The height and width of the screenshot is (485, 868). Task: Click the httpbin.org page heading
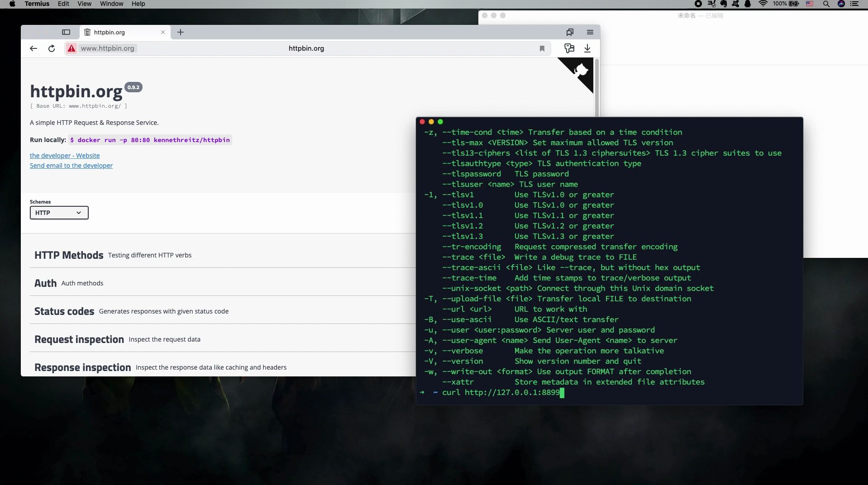coord(76,91)
